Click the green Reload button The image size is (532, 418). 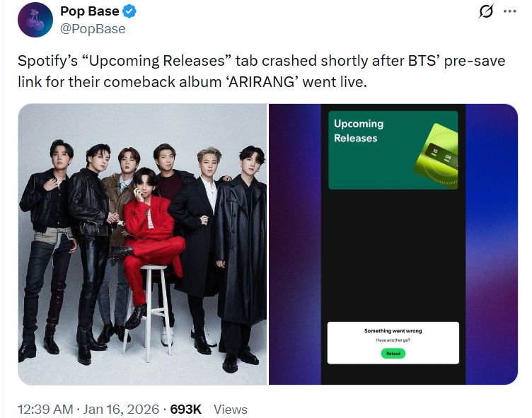pyautogui.click(x=393, y=354)
